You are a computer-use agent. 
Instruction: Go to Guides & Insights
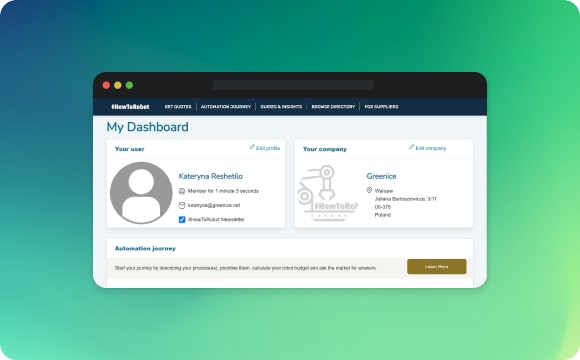[281, 107]
